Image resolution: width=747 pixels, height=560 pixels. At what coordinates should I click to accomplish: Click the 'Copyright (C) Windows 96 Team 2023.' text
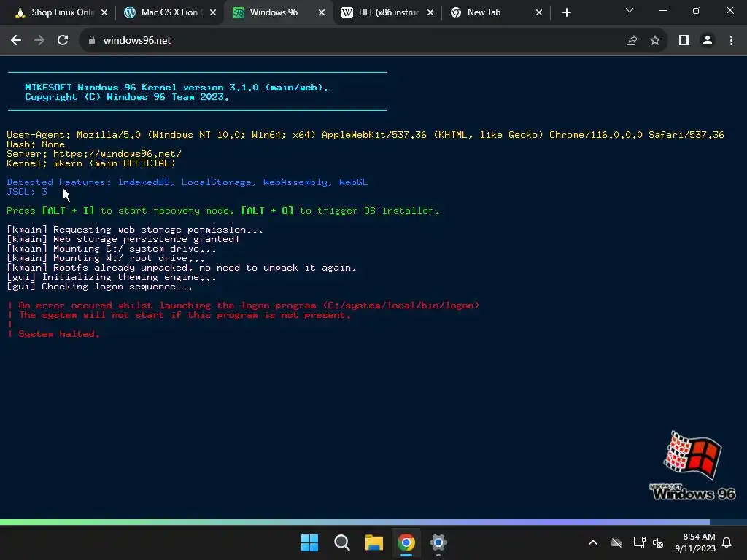(x=127, y=97)
